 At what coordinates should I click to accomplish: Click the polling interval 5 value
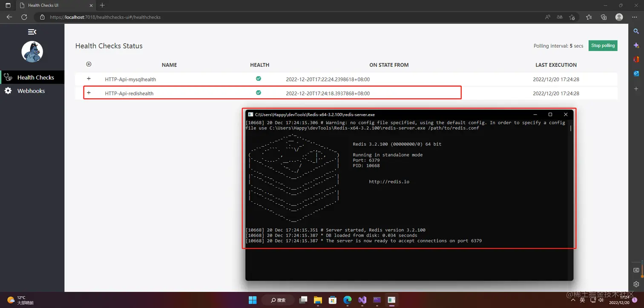point(571,46)
